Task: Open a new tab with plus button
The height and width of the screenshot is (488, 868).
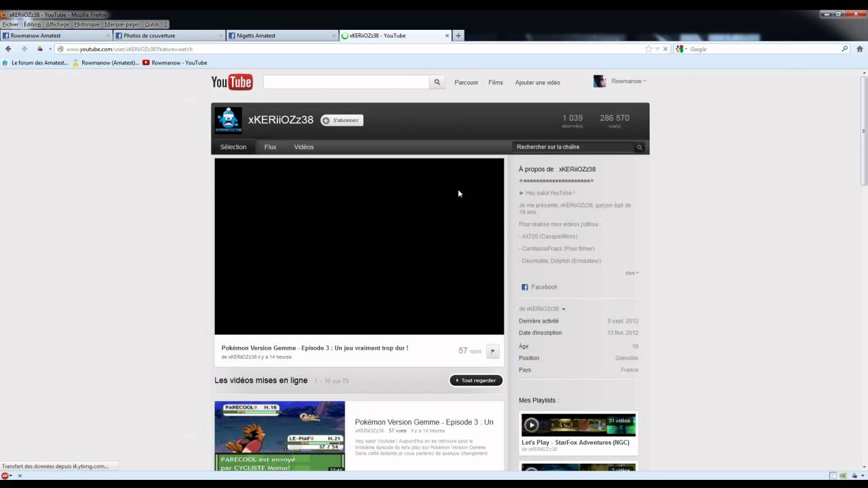Action: point(458,35)
